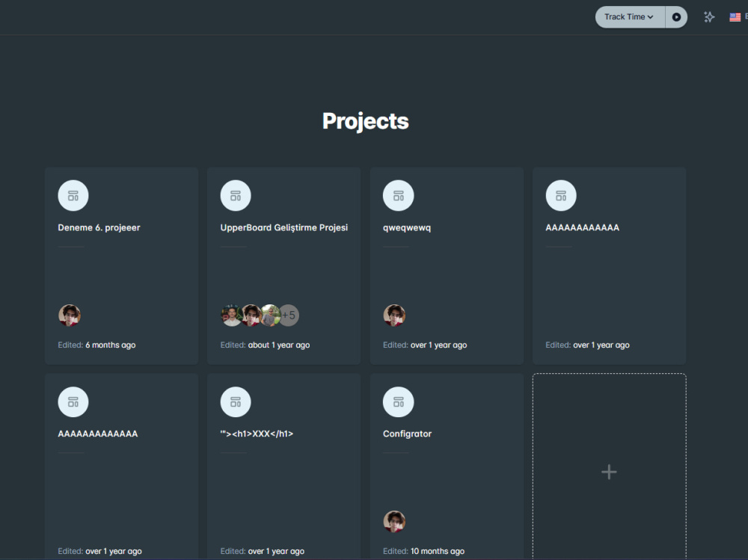
Task: Open the qweqwewq project title
Action: click(406, 228)
